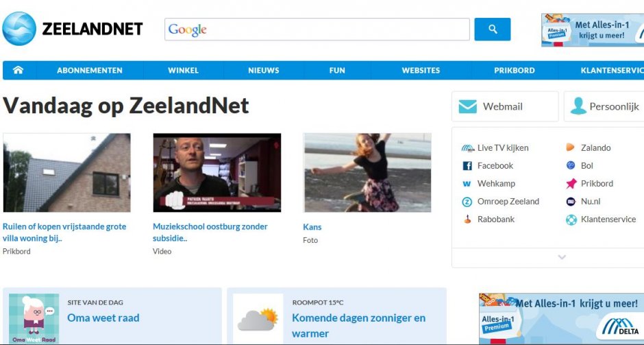Open the Omroep Zeeland link text
The height and width of the screenshot is (345, 644).
click(508, 202)
